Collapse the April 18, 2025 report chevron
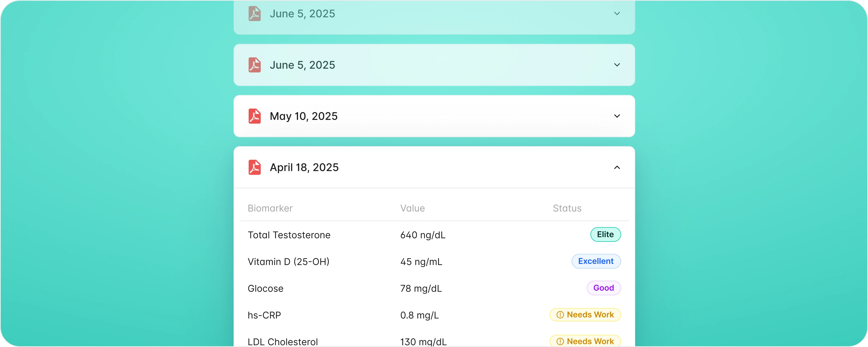This screenshot has width=868, height=347. pos(617,167)
